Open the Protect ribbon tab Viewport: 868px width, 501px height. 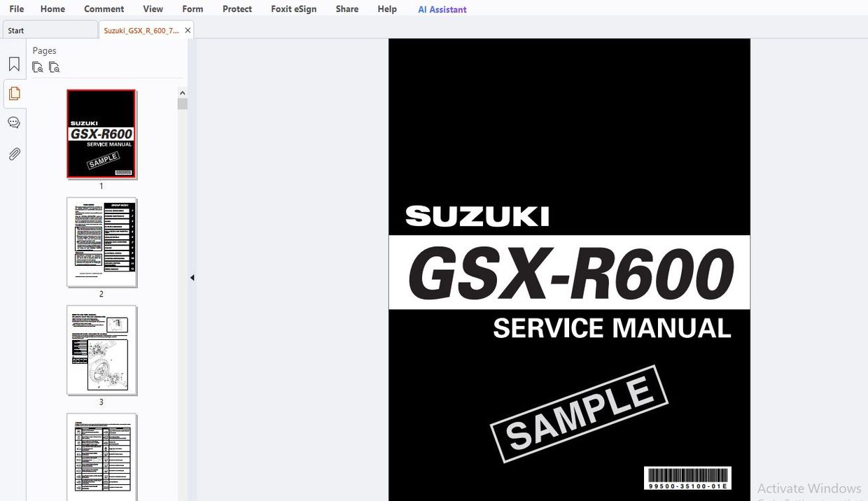[x=237, y=9]
